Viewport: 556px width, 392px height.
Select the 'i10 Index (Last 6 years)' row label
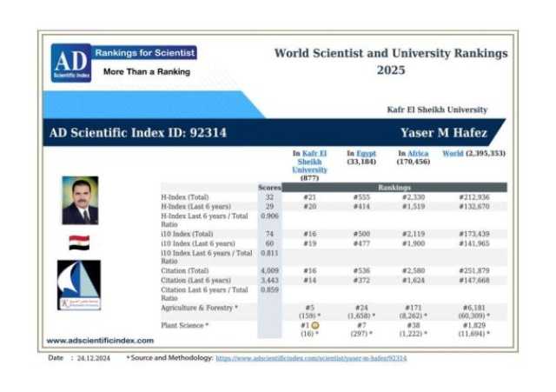coord(198,243)
